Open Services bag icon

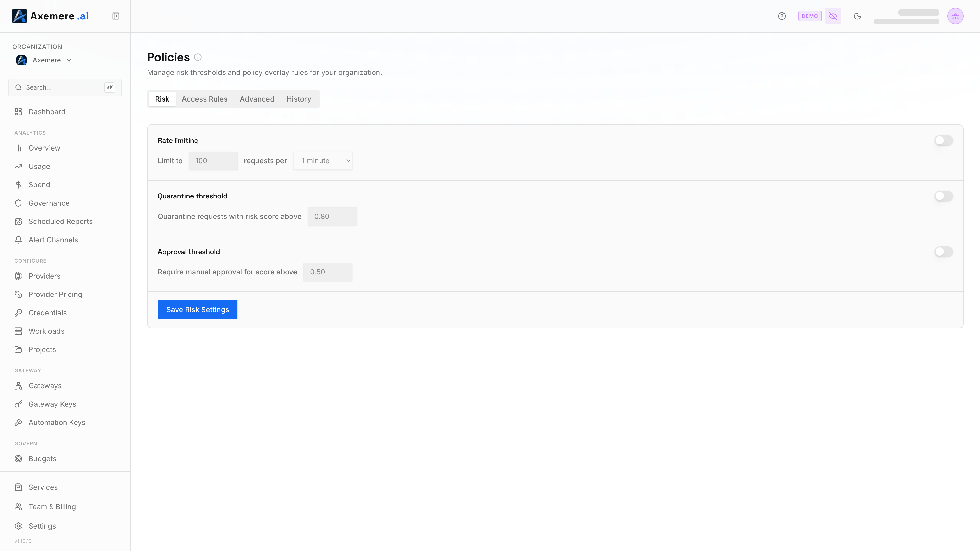[x=18, y=487]
